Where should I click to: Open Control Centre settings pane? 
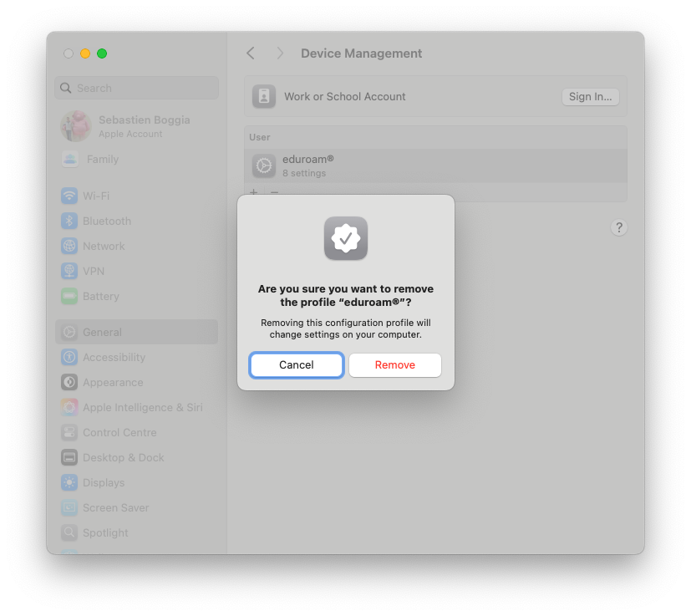119,432
